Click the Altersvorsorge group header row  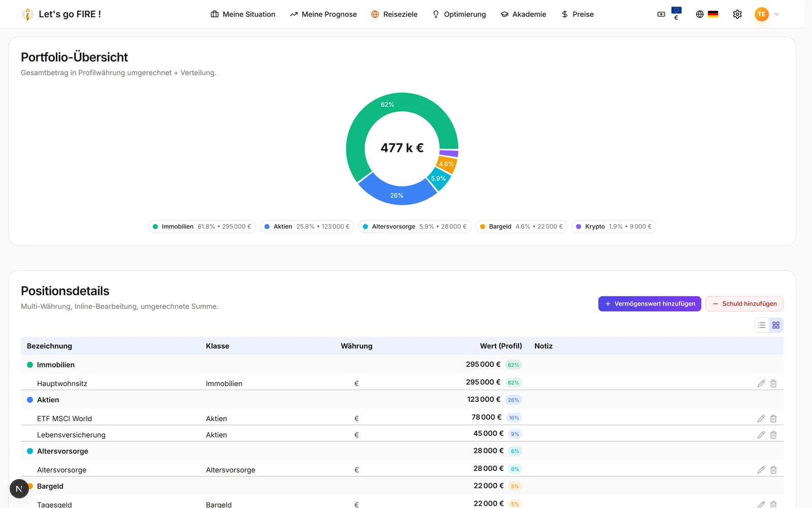coord(402,451)
